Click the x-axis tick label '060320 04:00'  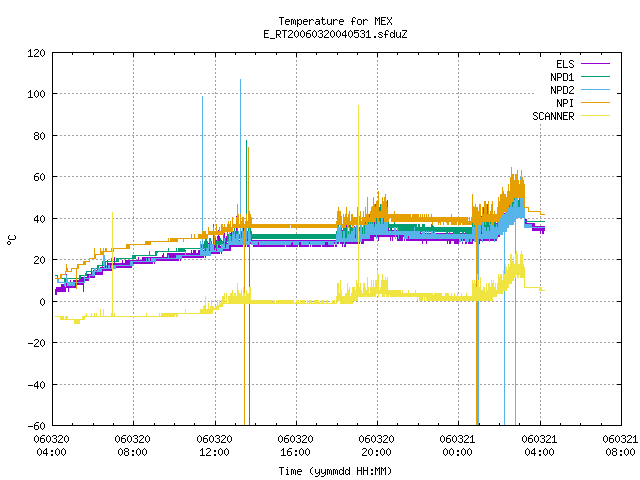(51, 446)
